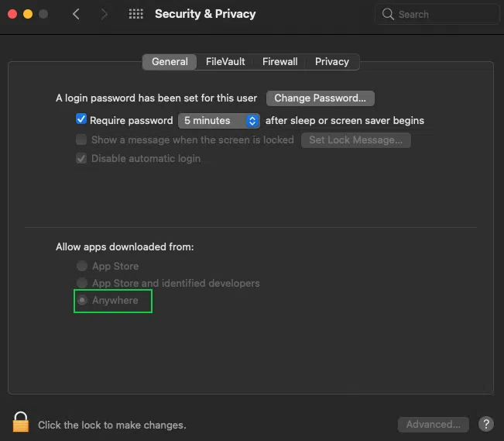The image size is (504, 441).
Task: Toggle Disable automatic login checkbox
Action: [81, 159]
